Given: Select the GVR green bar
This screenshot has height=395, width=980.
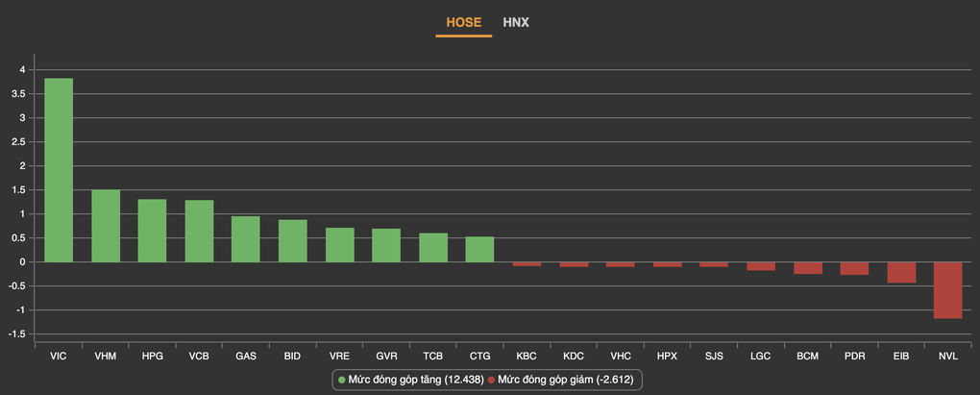Looking at the screenshot, I should pos(386,245).
